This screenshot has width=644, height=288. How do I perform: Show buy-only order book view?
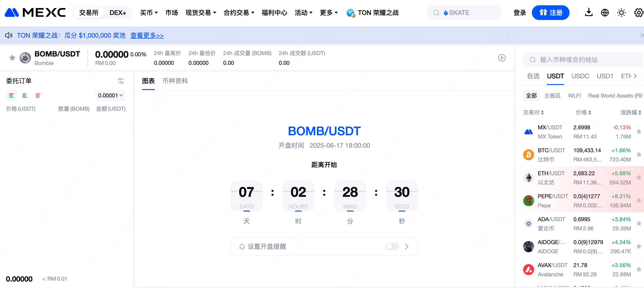[x=25, y=95]
